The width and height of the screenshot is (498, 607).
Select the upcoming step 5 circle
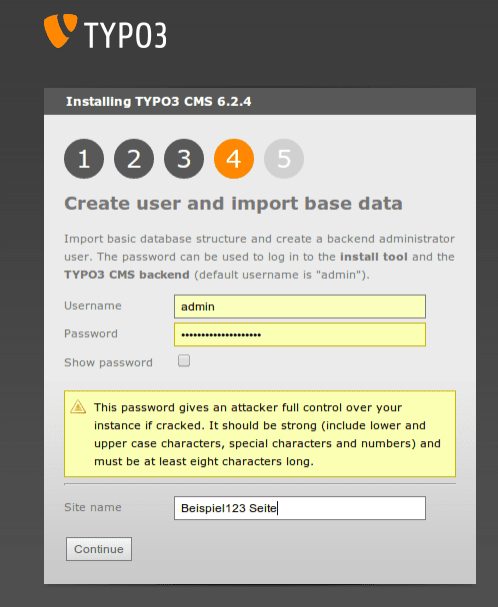(x=284, y=159)
